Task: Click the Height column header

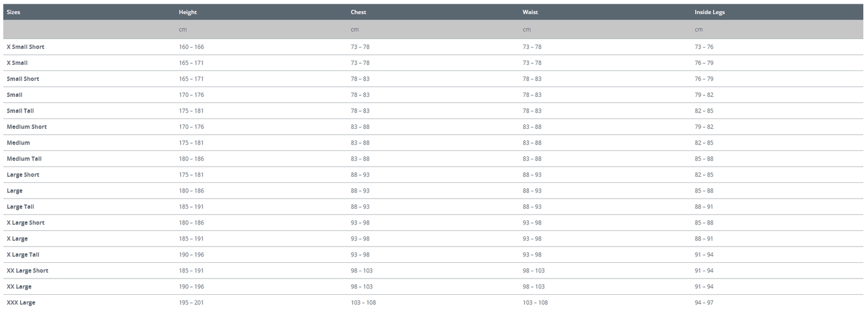Action: pyautogui.click(x=187, y=12)
